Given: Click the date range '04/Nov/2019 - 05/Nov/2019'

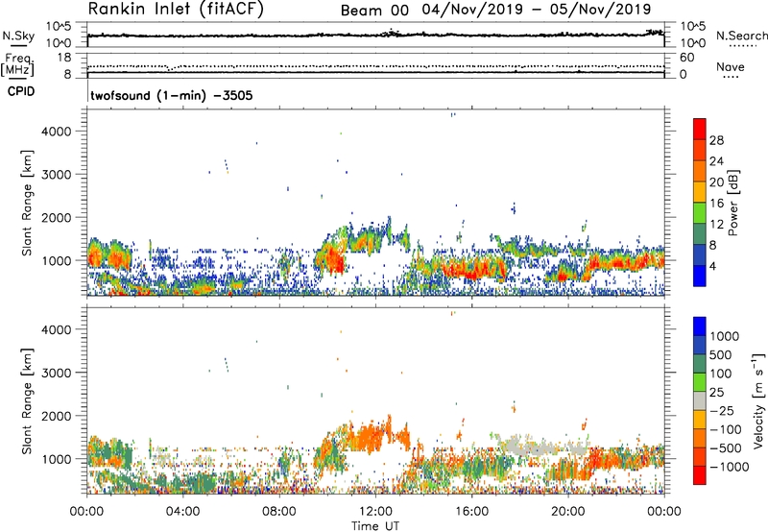Looking at the screenshot, I should pyautogui.click(x=537, y=10).
